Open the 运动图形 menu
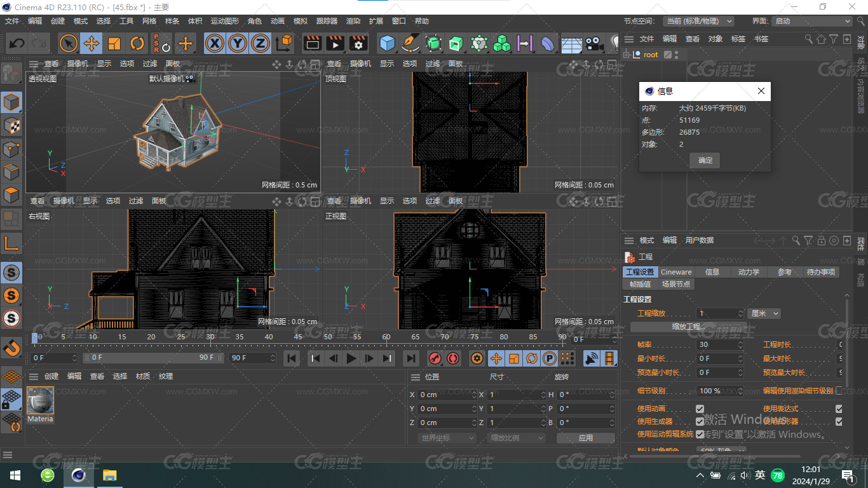This screenshot has height=488, width=868. [x=225, y=21]
